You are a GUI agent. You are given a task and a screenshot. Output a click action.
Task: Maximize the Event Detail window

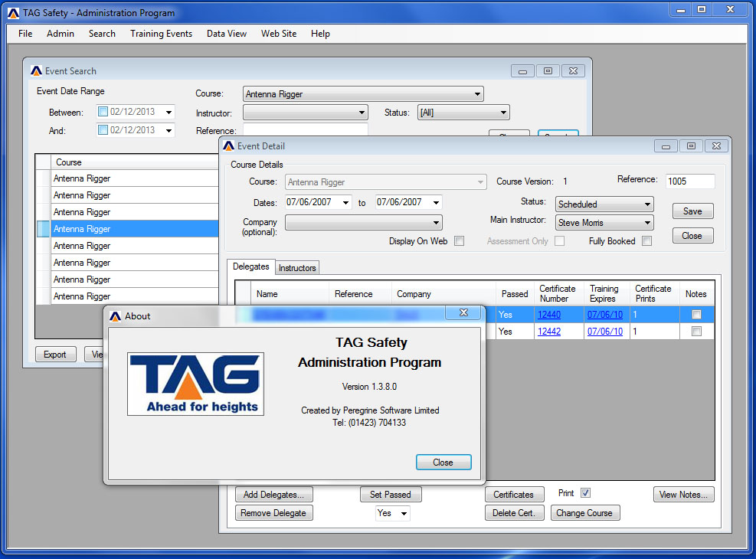click(691, 146)
